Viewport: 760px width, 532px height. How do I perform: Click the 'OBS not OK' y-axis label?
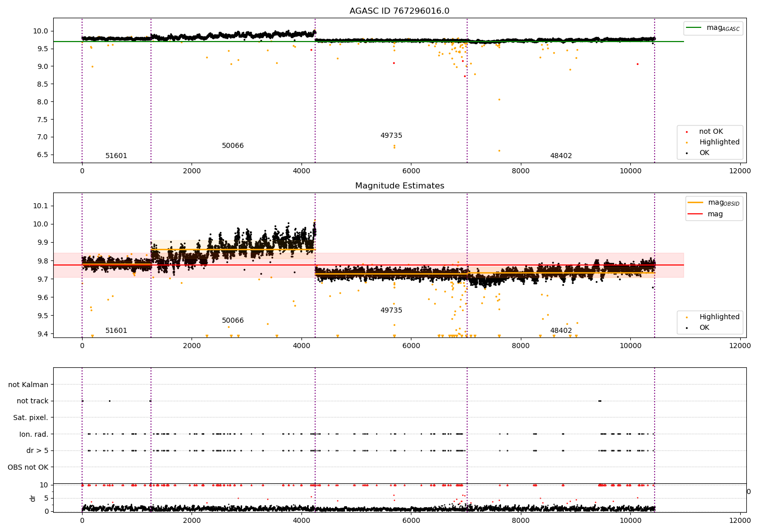28,468
